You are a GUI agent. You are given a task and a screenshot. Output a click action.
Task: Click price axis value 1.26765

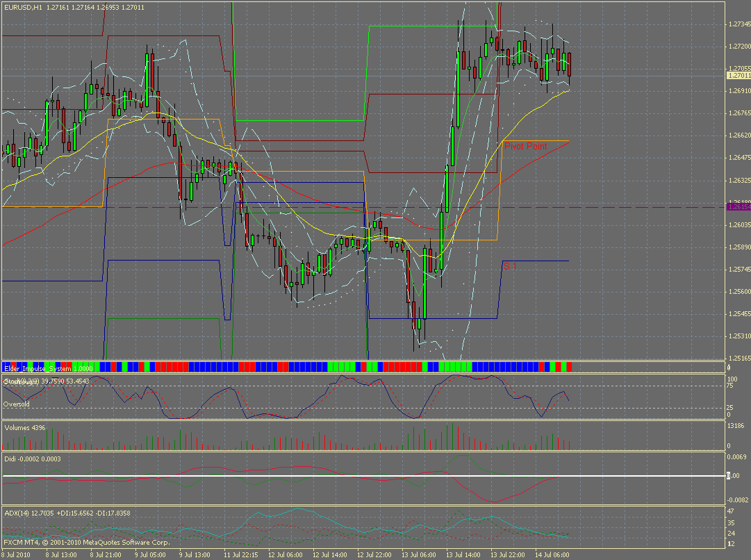click(739, 113)
